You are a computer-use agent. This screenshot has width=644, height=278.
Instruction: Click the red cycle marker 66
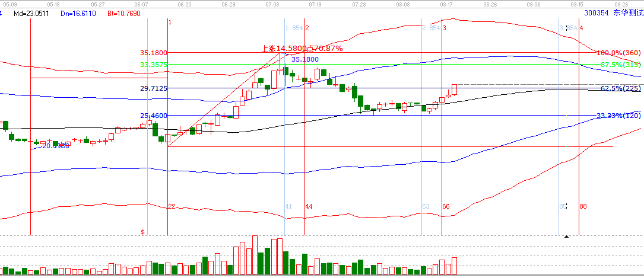pyautogui.click(x=446, y=206)
